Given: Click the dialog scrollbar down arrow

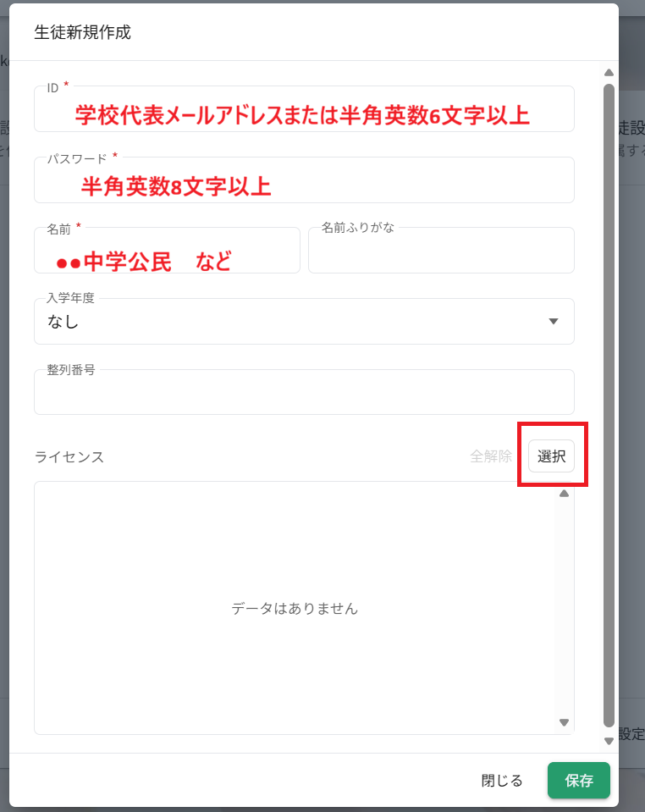Looking at the screenshot, I should click(608, 741).
